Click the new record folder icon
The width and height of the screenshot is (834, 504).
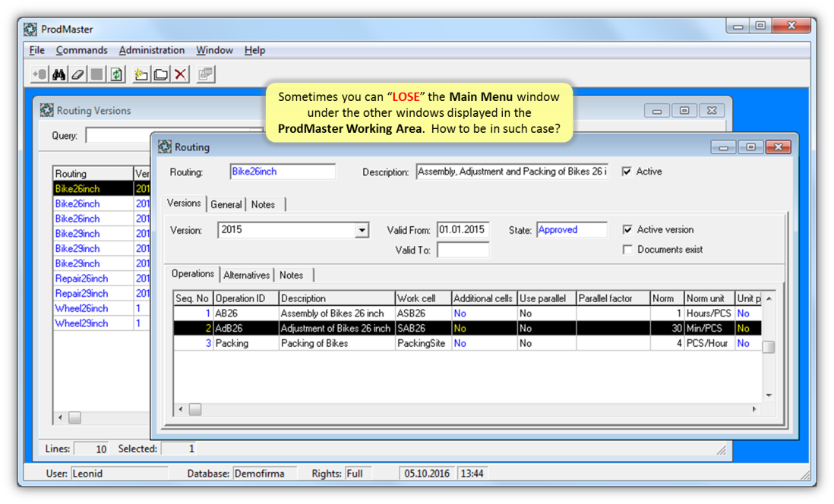[141, 74]
